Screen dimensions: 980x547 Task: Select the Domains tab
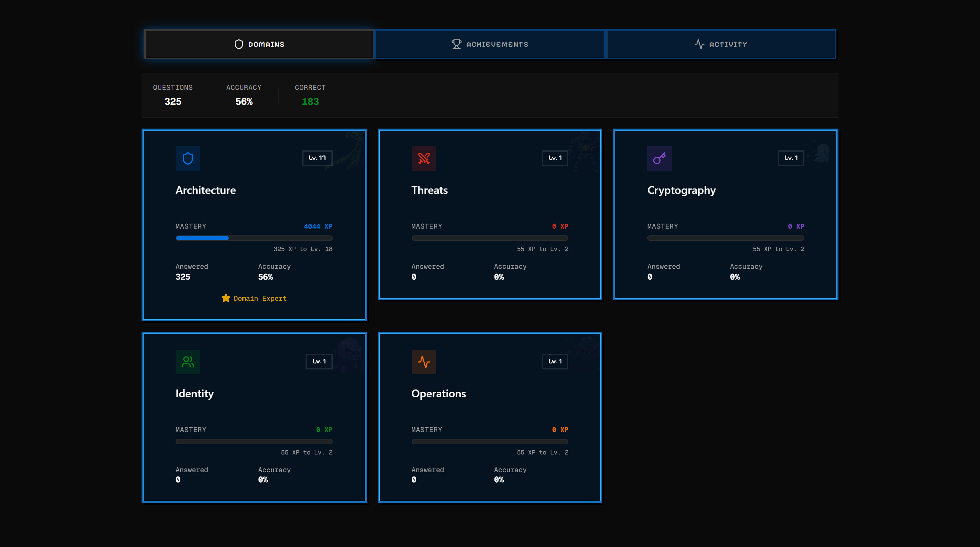(x=259, y=44)
